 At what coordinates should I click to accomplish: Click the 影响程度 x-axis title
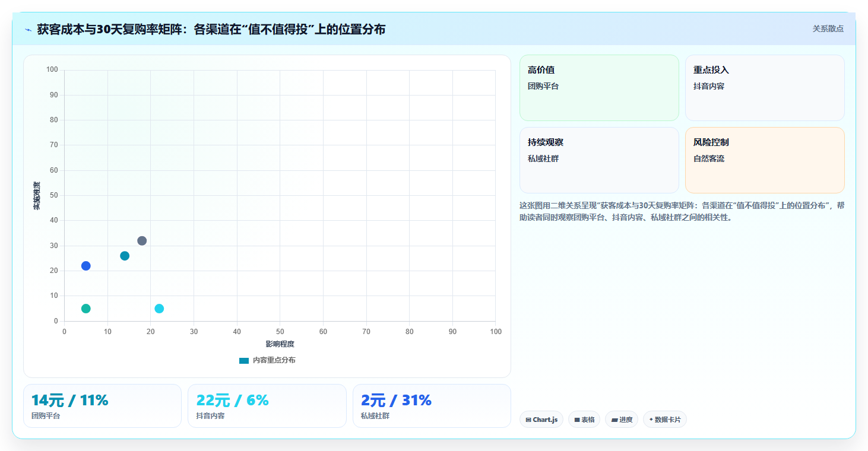coord(280,344)
